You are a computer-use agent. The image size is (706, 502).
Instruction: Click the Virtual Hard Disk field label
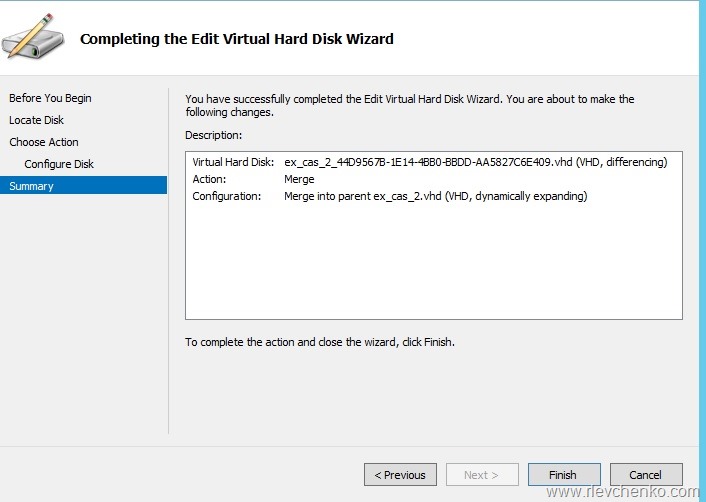233,162
